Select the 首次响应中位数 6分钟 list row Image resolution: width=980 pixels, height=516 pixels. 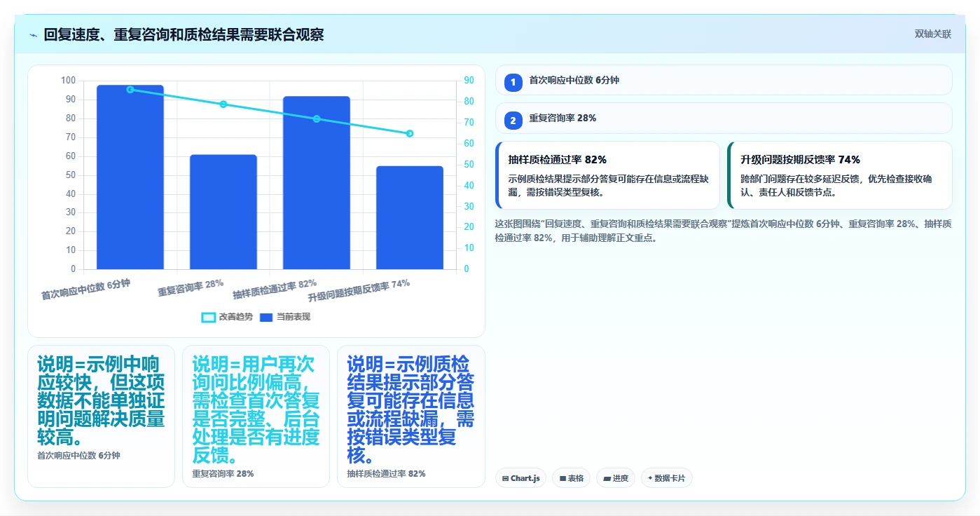click(724, 80)
